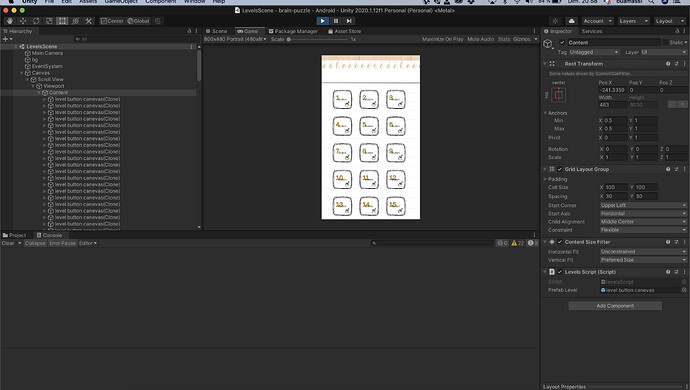Click the Play button in toolbar
Viewport: 690px width, 390px height.
323,21
